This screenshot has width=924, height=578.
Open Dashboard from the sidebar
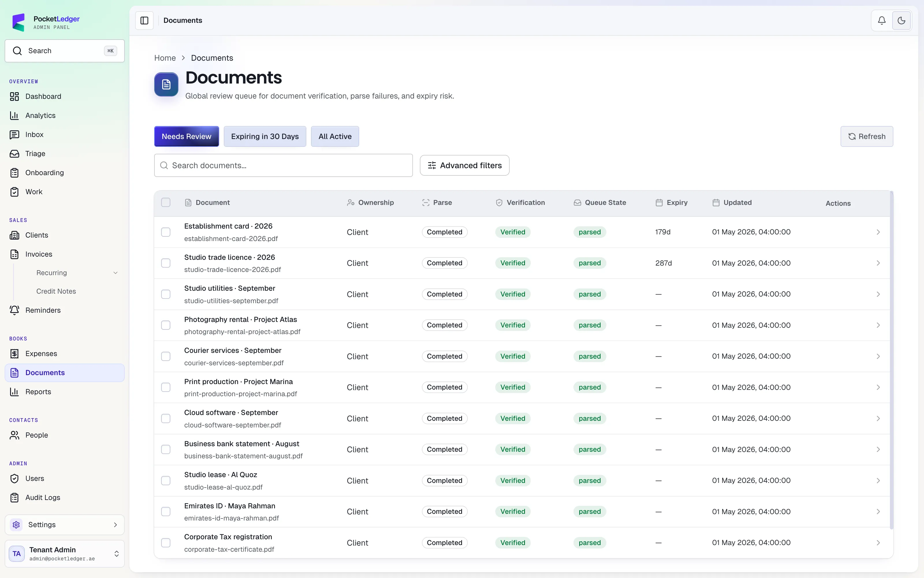coord(64,96)
